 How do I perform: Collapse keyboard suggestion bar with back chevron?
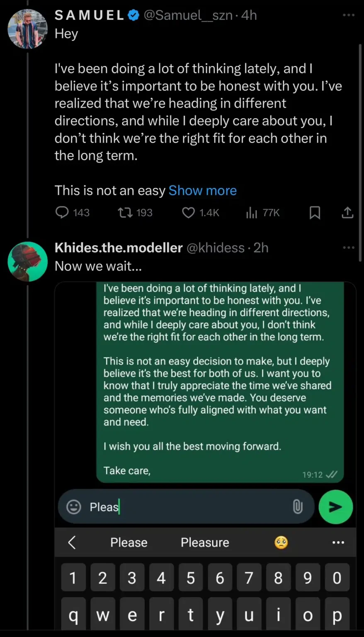tap(72, 542)
